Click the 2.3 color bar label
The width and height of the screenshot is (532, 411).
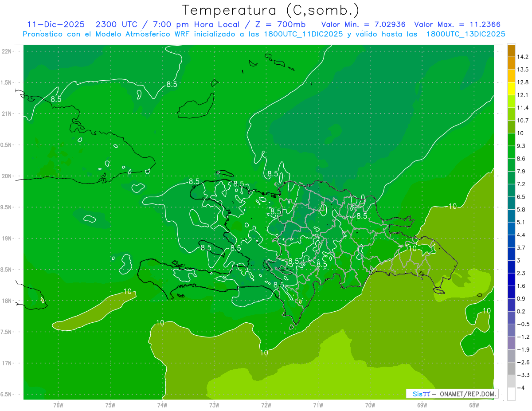521,274
